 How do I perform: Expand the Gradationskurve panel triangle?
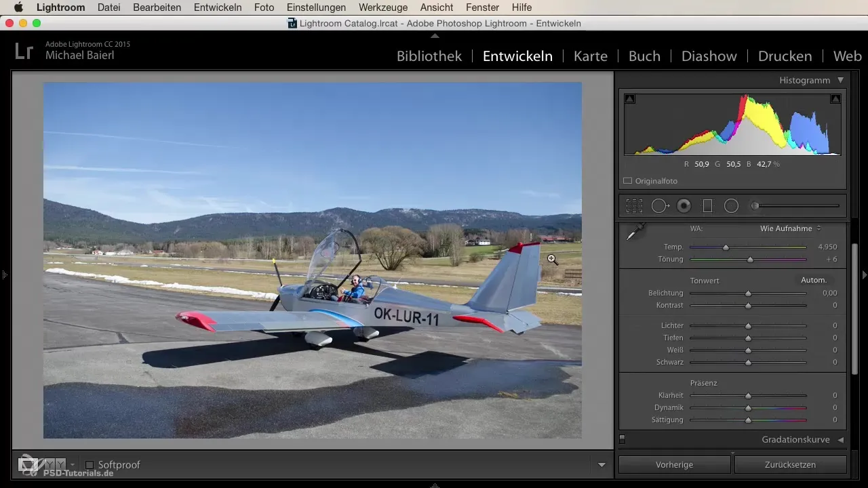pyautogui.click(x=840, y=440)
